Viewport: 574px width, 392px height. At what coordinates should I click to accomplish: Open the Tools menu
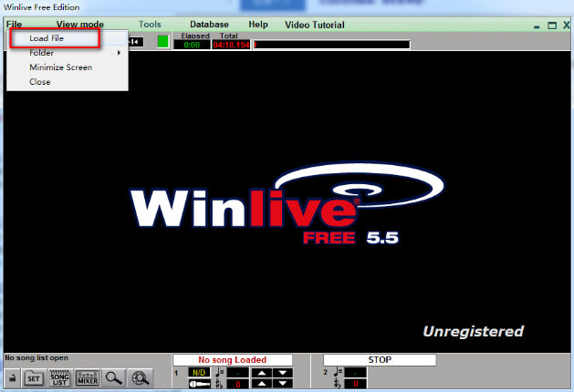[x=150, y=25]
